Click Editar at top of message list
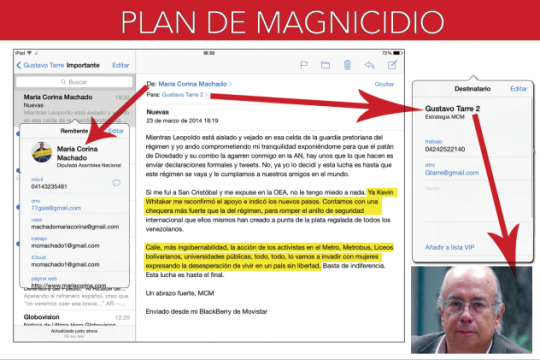Image resolution: width=540 pixels, height=360 pixels. (121, 65)
